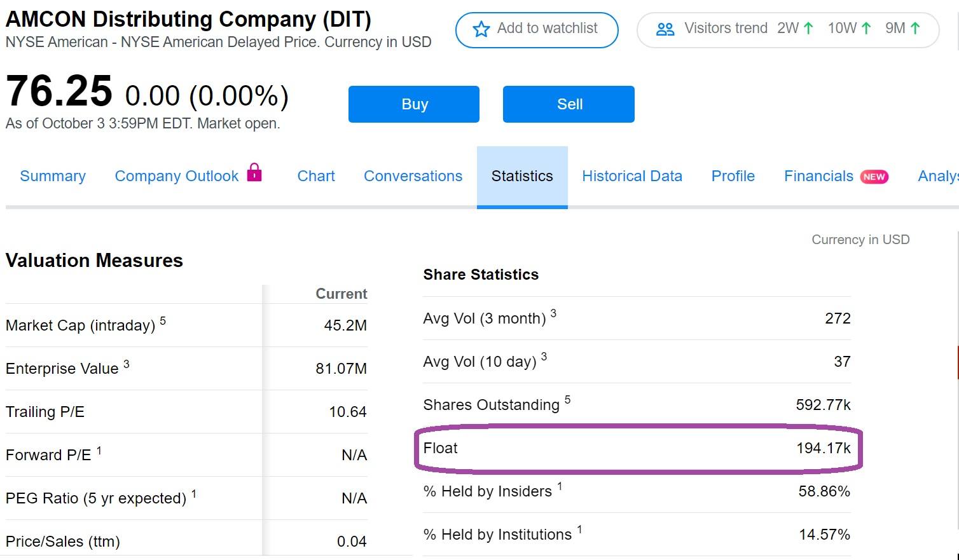Click the Price/Sales (ttm) label
Image resolution: width=959 pixels, height=560 pixels.
(x=63, y=542)
